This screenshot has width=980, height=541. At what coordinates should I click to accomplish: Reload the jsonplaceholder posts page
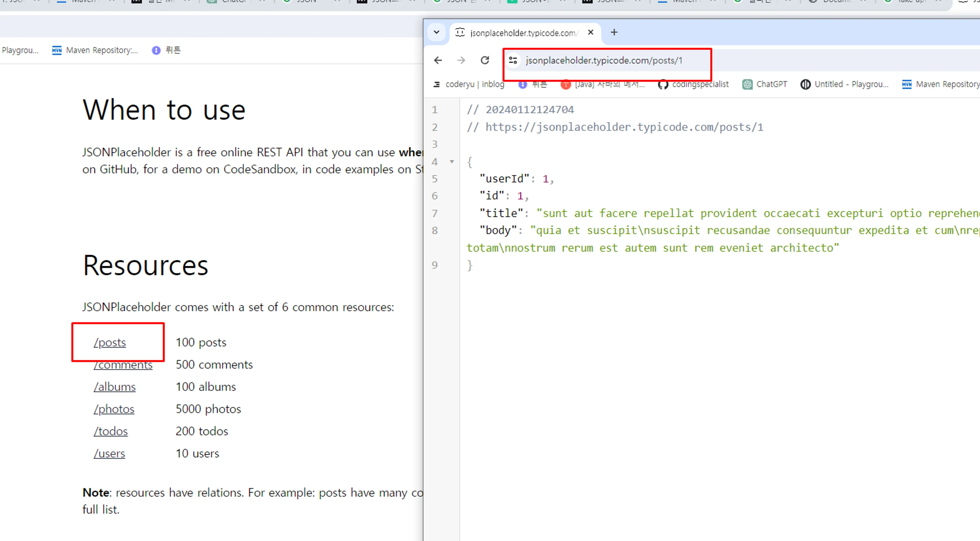485,60
